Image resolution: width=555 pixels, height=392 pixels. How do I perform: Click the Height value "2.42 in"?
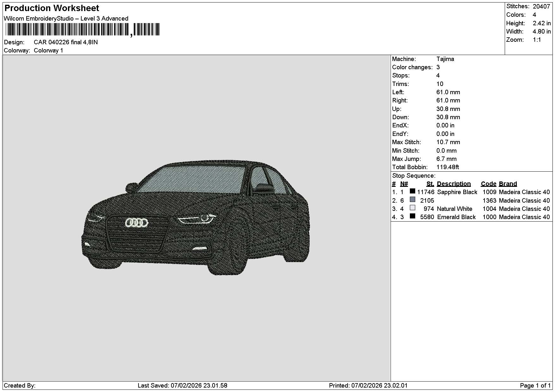click(x=542, y=23)
